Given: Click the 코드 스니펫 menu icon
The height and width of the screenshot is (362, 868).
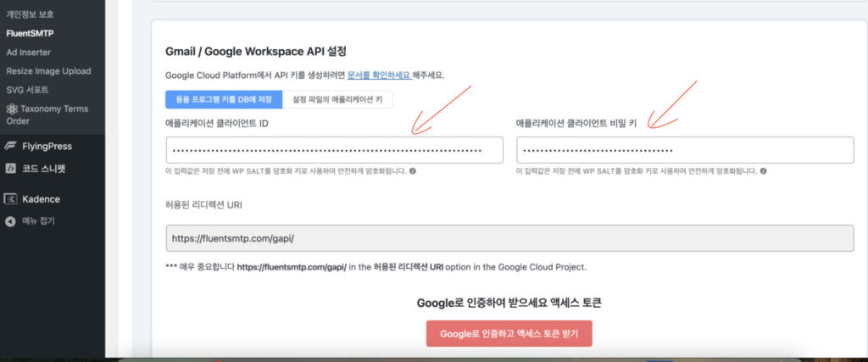Looking at the screenshot, I should (x=10, y=168).
